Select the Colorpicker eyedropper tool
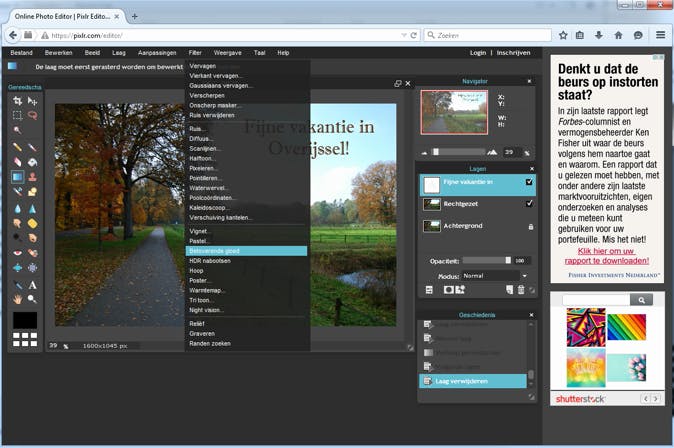 17,285
